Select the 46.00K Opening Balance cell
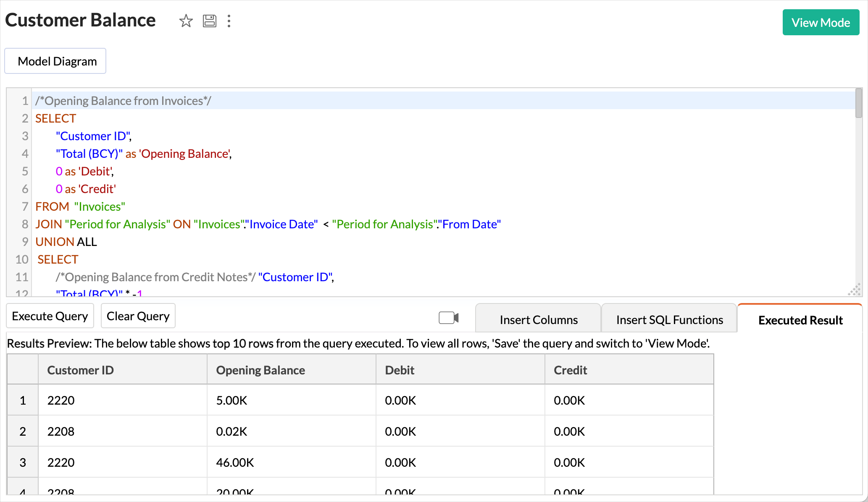Viewport: 868px width, 502px height. [x=235, y=462]
